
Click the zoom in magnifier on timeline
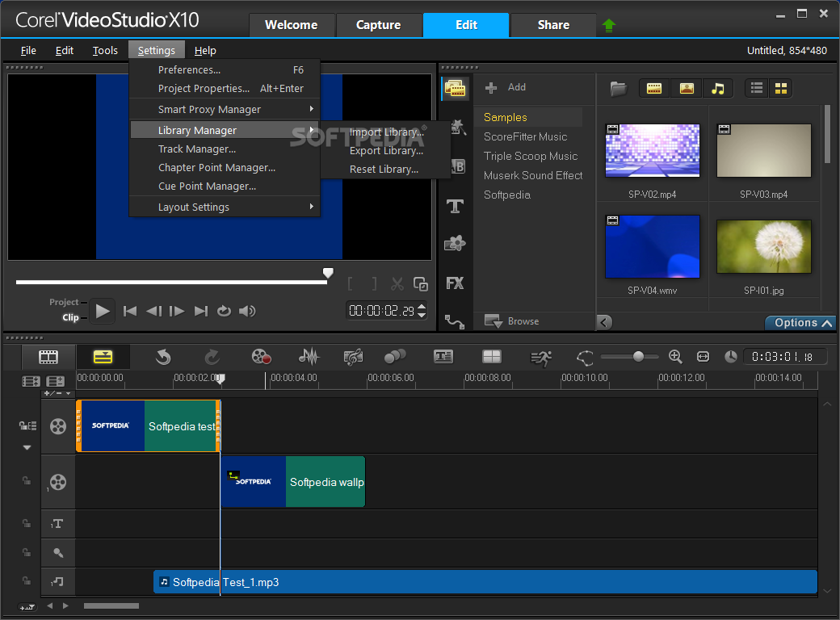(x=675, y=357)
